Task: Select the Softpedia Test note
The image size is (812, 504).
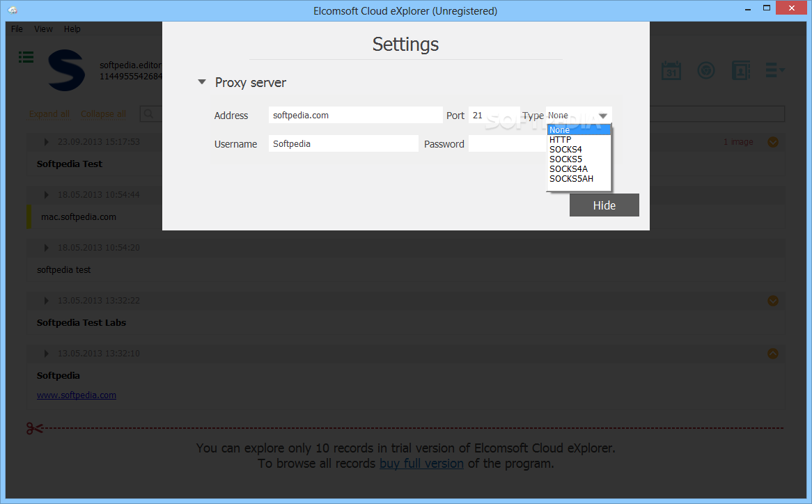Action: pos(70,164)
